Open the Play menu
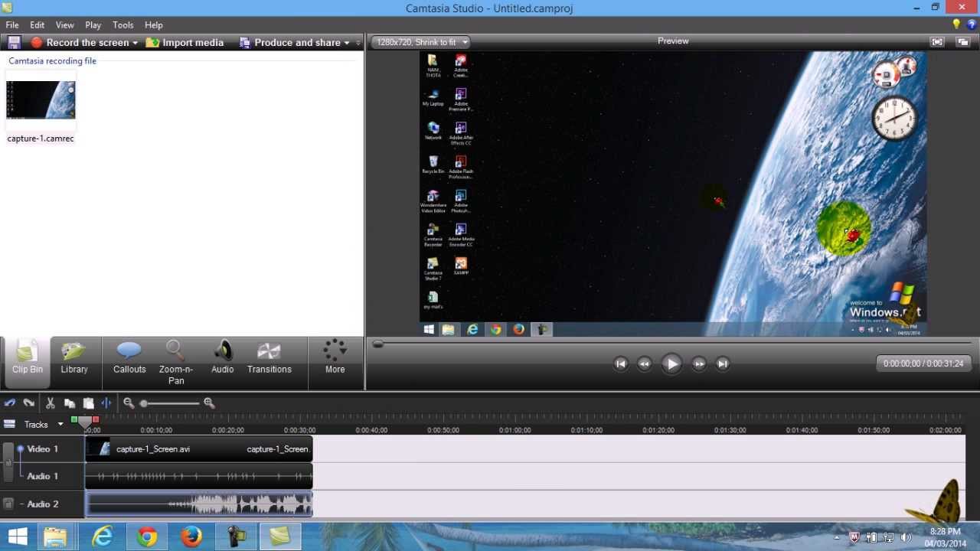Image resolution: width=980 pixels, height=551 pixels. 93,25
